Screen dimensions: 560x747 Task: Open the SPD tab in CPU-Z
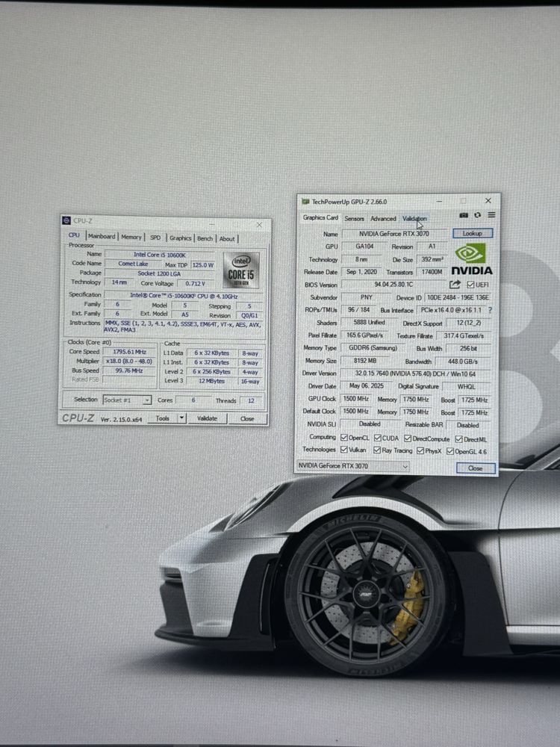point(155,238)
